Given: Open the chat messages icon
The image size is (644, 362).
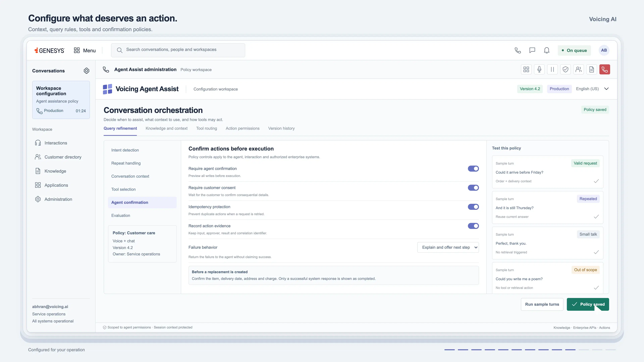Looking at the screenshot, I should tap(532, 50).
